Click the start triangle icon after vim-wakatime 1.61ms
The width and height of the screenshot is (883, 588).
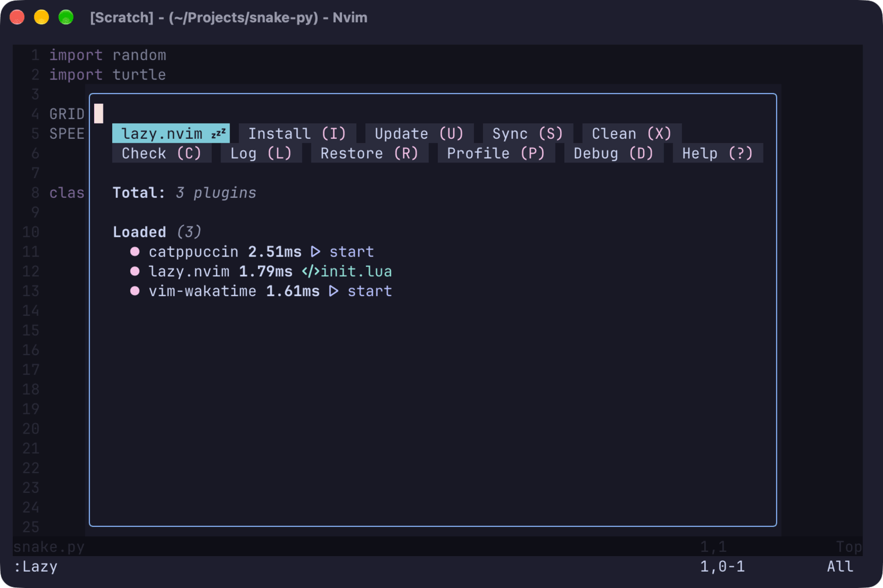tap(333, 291)
